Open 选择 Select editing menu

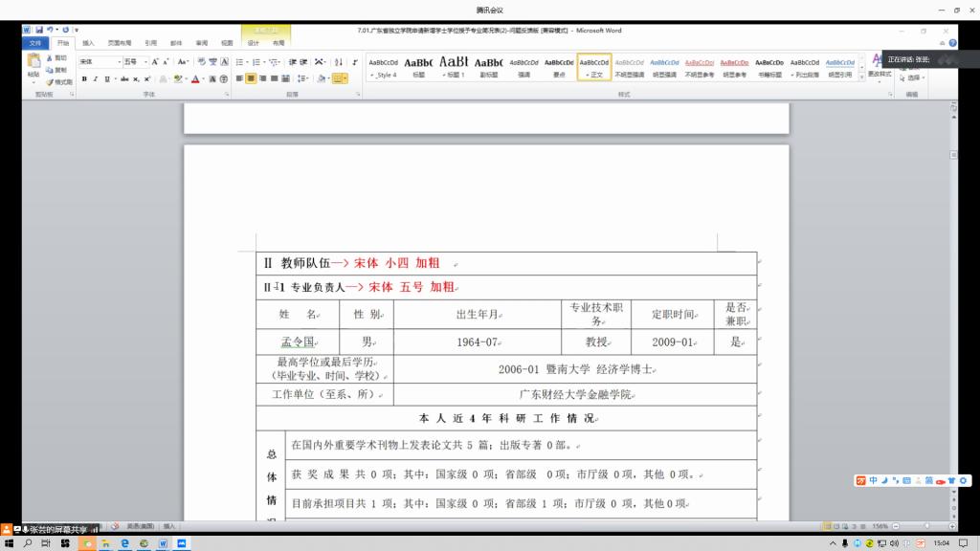[x=912, y=78]
